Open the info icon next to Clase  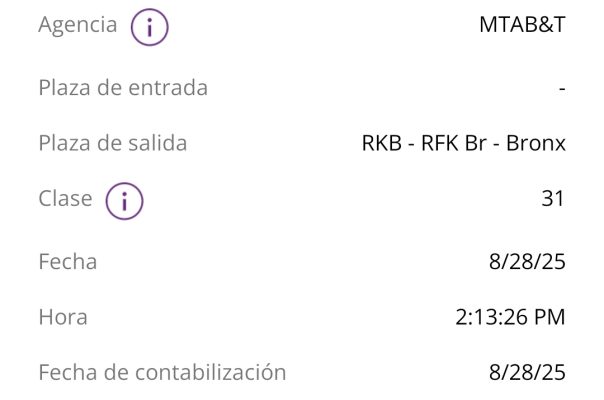[x=124, y=200]
